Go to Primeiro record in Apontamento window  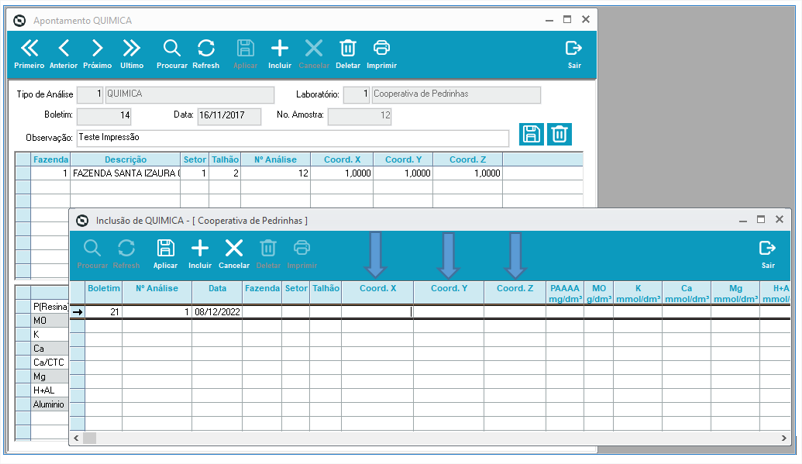(x=29, y=54)
